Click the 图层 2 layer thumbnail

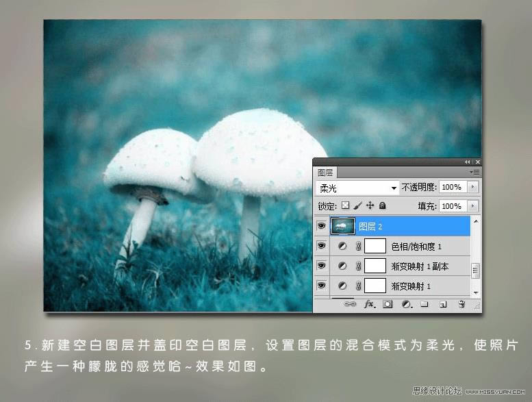pos(343,226)
